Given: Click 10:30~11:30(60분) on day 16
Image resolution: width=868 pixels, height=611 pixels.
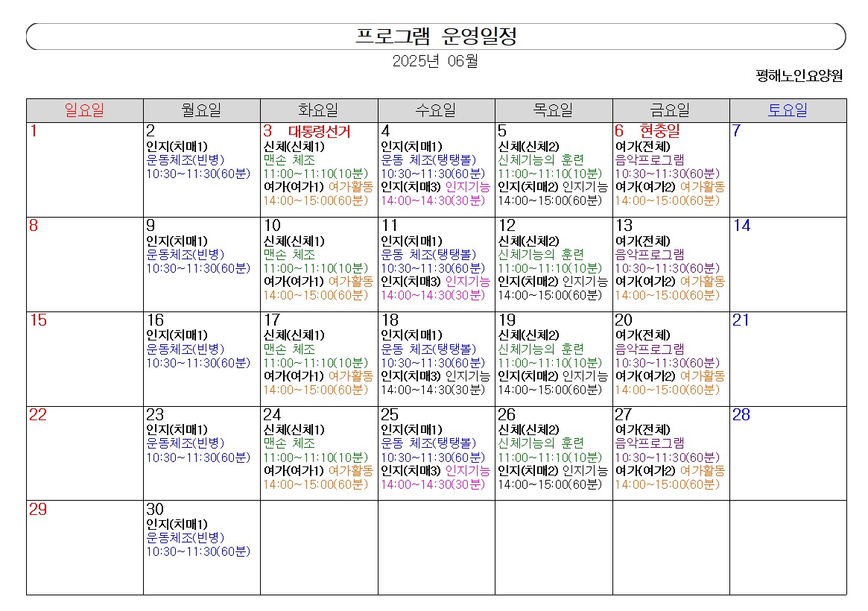Looking at the screenshot, I should coord(198,363).
